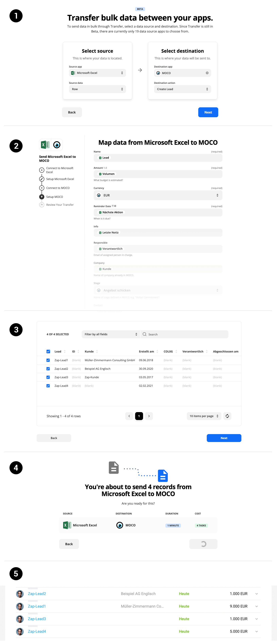Image resolution: width=277 pixels, height=644 pixels.
Task: Open Setup Microsoft Excel step
Action: click(x=57, y=179)
